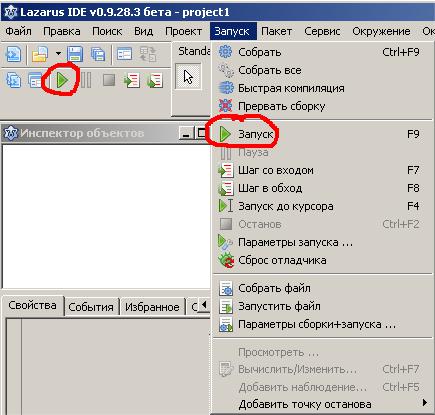435x415 pixels.
Task: Expand the Добавить точку останова submenu
Action: coord(323,404)
